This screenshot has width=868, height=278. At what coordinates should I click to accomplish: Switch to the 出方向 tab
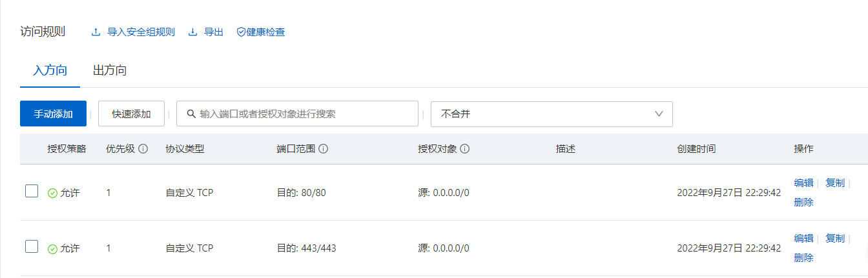tap(110, 70)
